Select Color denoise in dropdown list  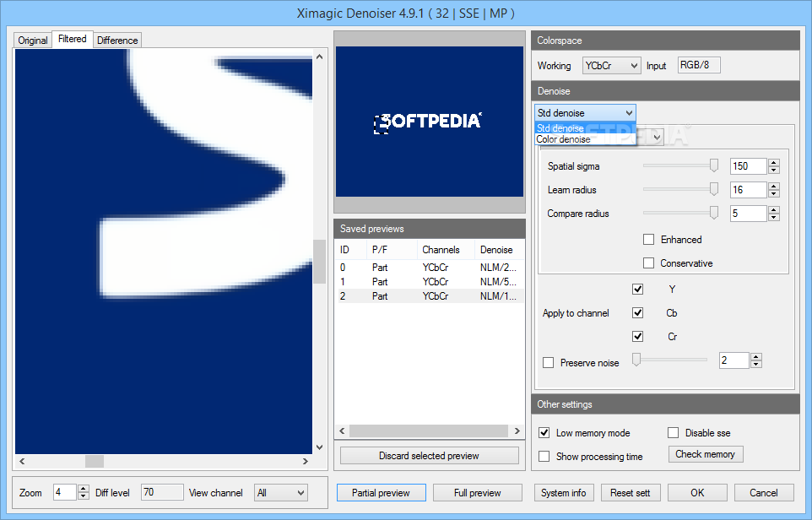[x=585, y=138]
